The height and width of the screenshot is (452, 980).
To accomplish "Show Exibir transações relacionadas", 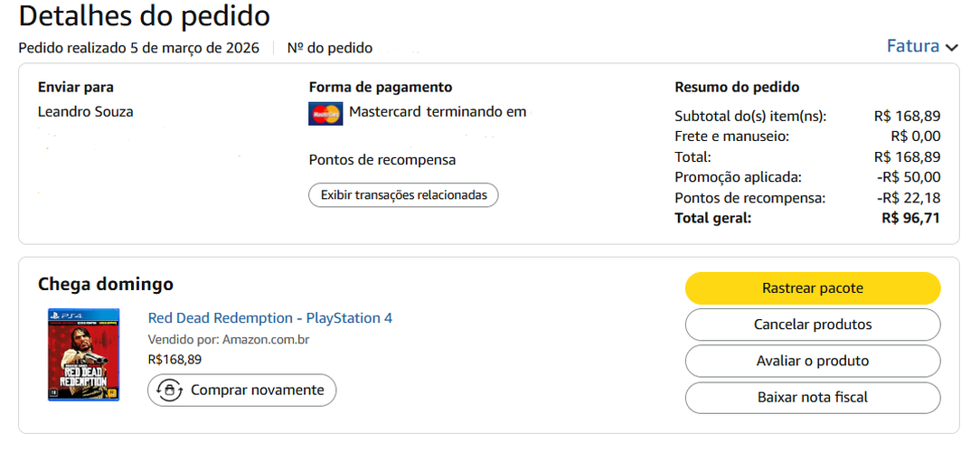I will click(x=404, y=195).
